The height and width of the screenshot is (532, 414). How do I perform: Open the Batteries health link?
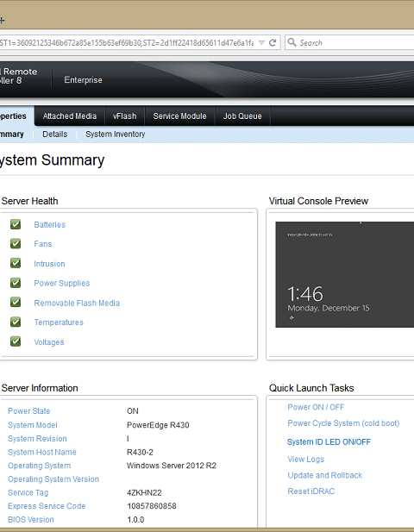pyautogui.click(x=49, y=224)
